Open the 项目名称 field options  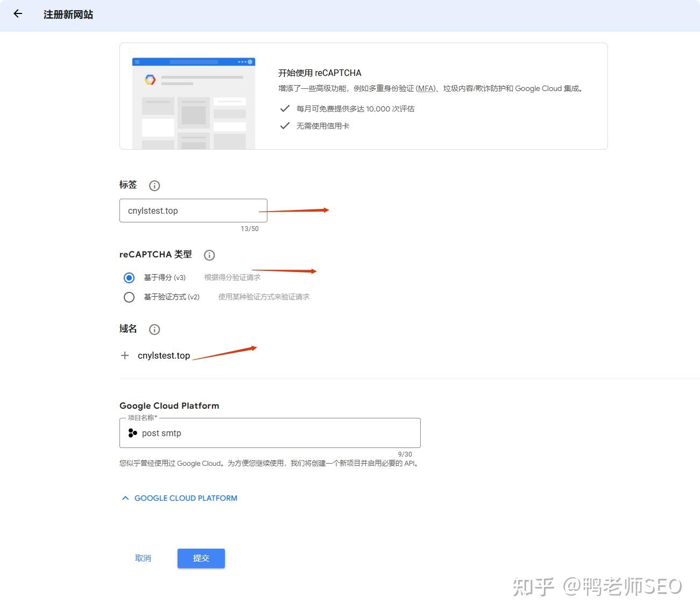point(269,432)
